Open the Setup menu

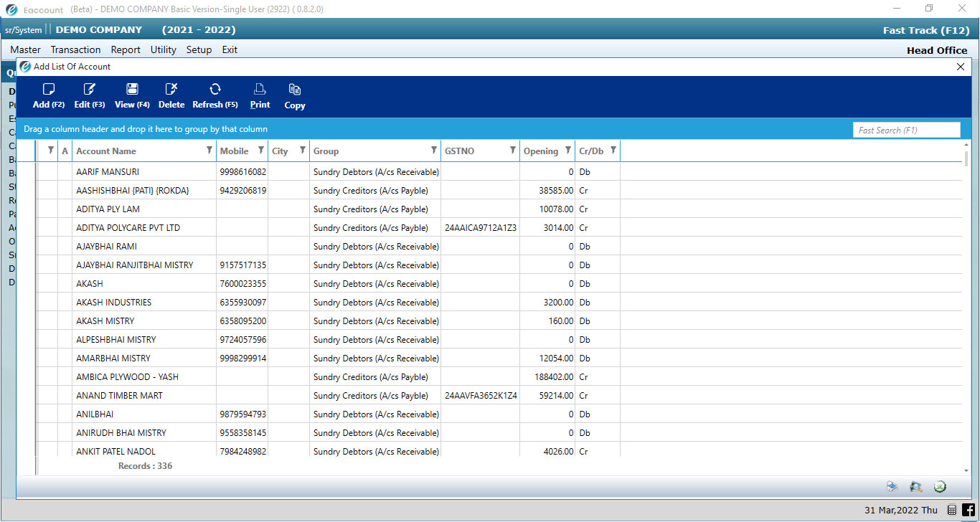click(199, 49)
